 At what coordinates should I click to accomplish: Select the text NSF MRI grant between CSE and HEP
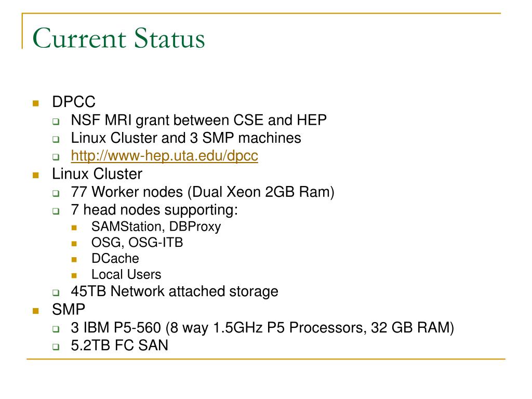(x=199, y=121)
